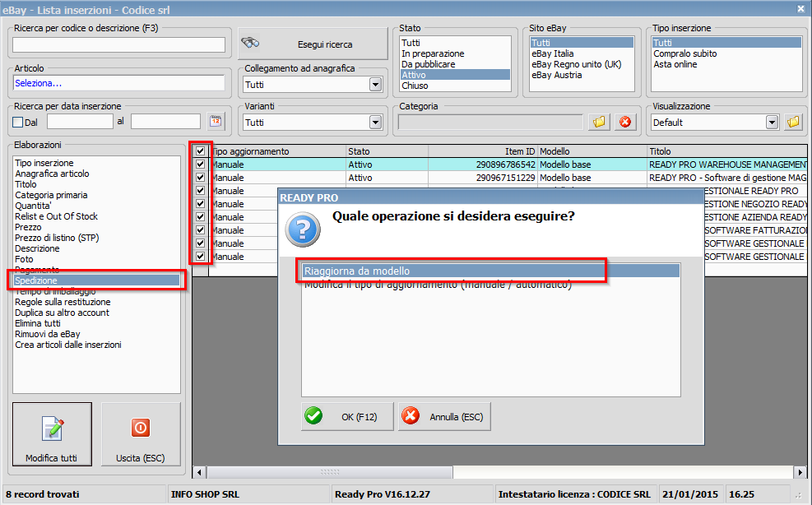Select Regole sulla restituzione elaboration
The width and height of the screenshot is (812, 505).
(63, 302)
